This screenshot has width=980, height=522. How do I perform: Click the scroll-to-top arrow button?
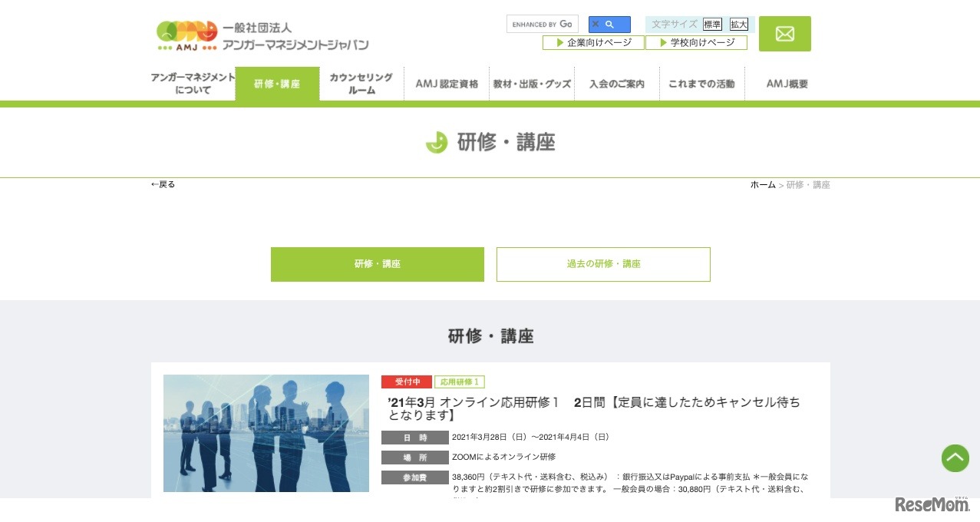[955, 458]
